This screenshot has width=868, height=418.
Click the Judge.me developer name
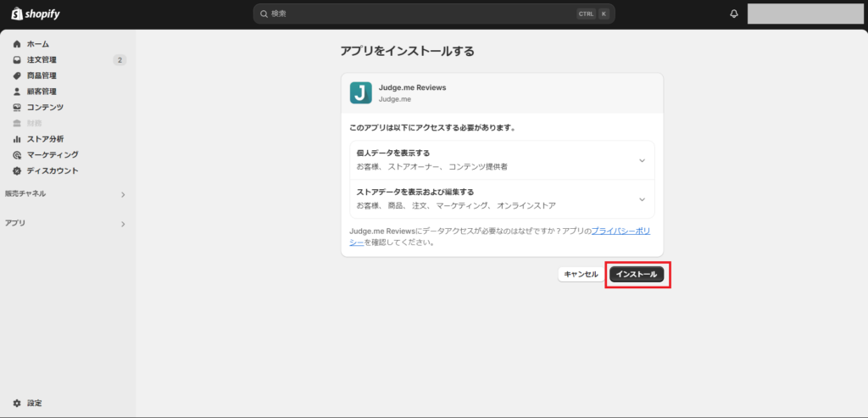tap(395, 100)
